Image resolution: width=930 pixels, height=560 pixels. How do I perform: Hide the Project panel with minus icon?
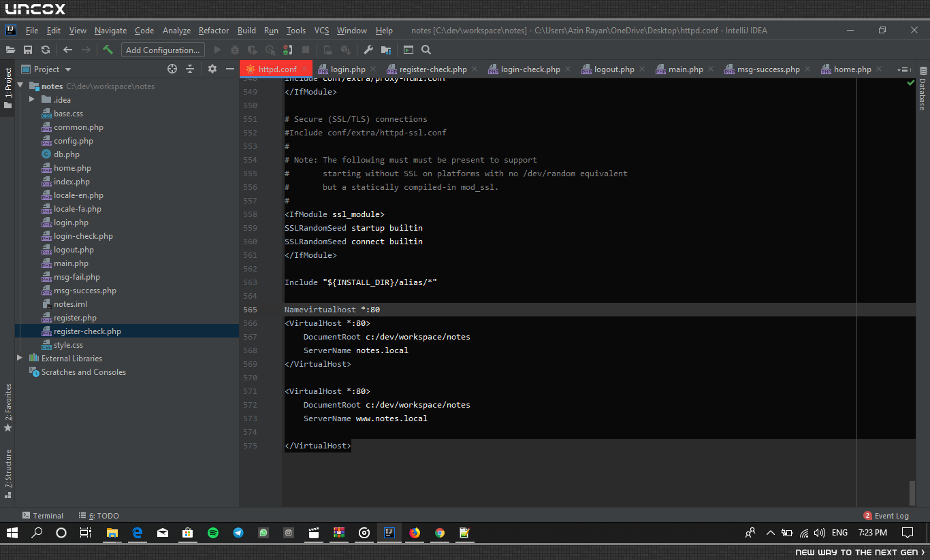230,69
